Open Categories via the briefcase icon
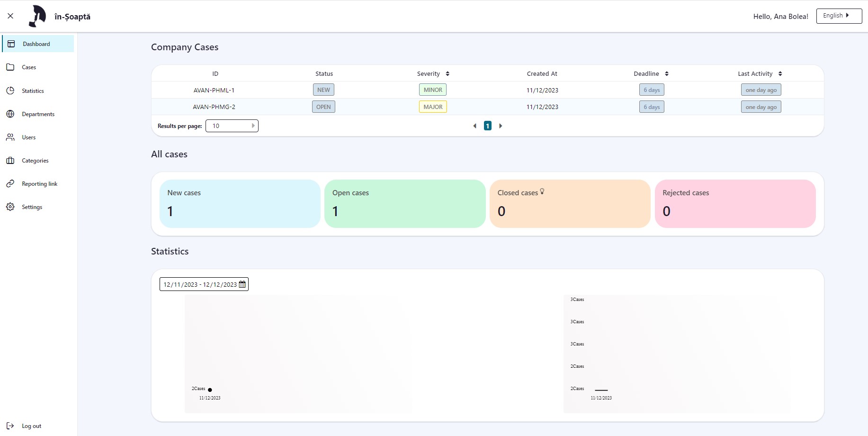The width and height of the screenshot is (868, 436). click(10, 161)
